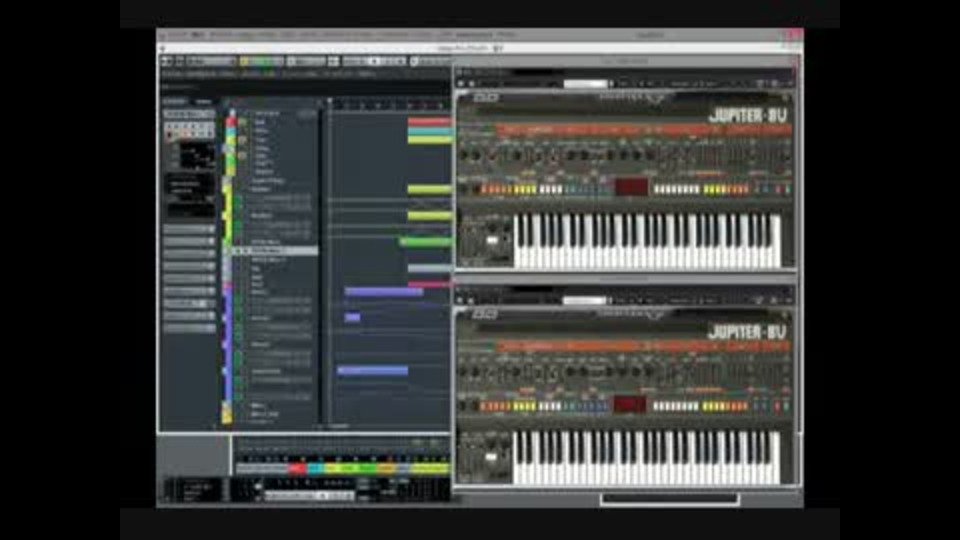Viewport: 960px width, 540px height.
Task: Open preset name field in upper plugin header
Action: (x=585, y=84)
